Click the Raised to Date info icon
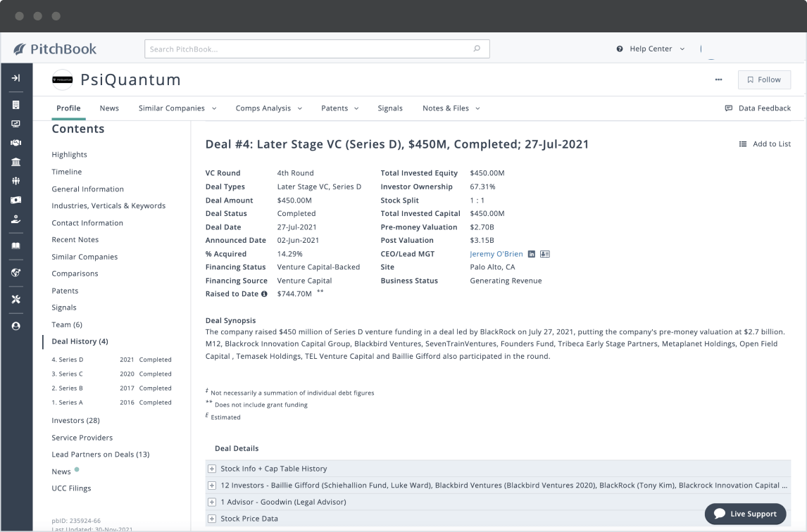807x532 pixels. tap(264, 294)
